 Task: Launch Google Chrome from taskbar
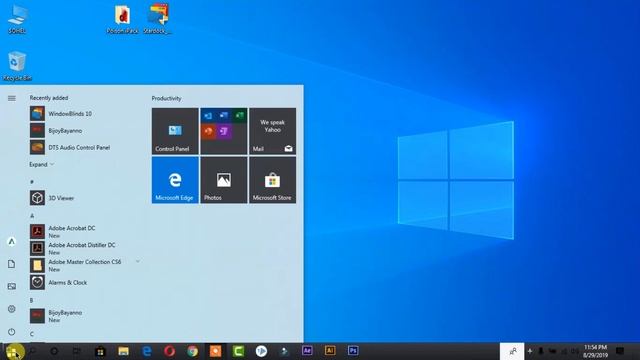193,351
